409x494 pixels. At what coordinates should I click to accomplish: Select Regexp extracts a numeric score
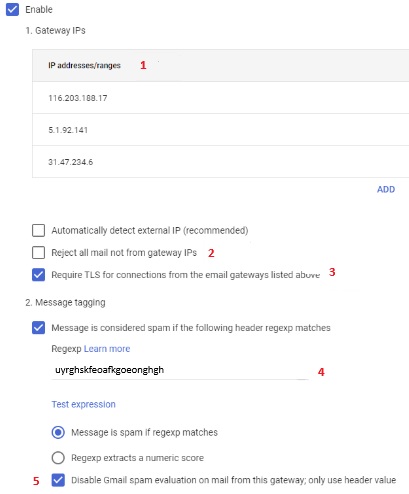click(x=58, y=458)
